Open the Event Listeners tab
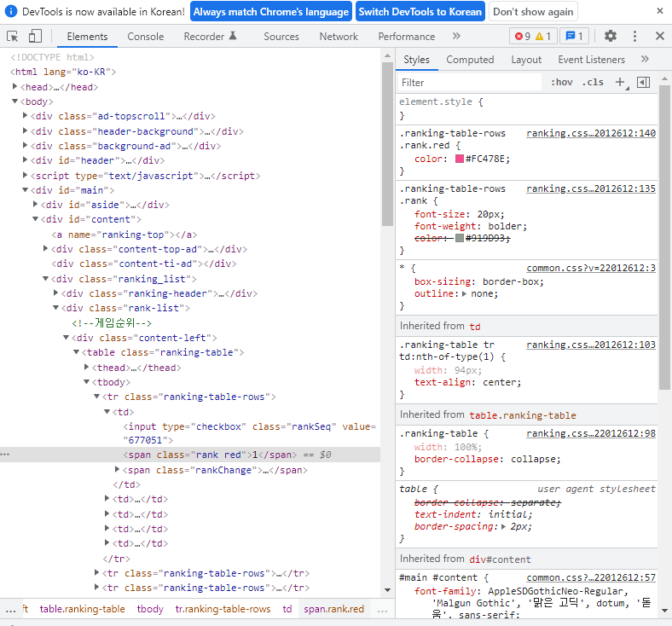 (592, 60)
